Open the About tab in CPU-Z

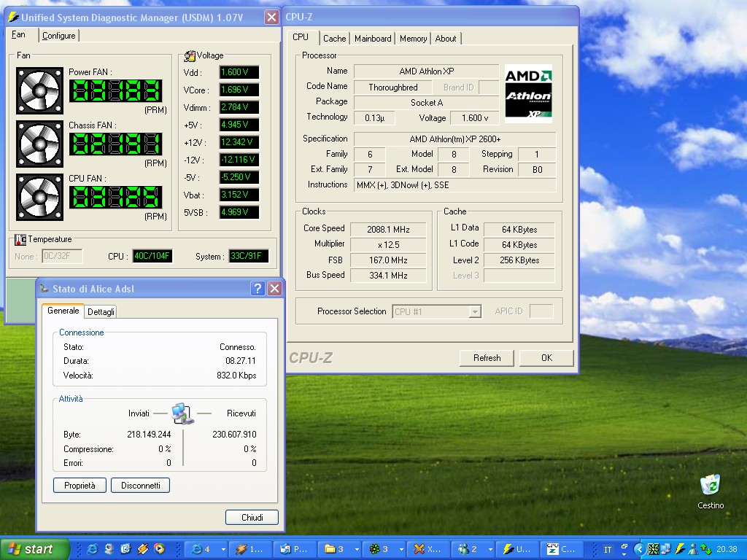click(446, 39)
